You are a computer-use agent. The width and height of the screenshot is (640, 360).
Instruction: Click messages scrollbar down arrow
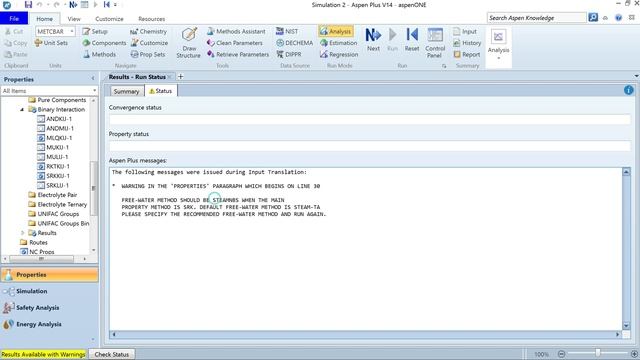coord(626,325)
